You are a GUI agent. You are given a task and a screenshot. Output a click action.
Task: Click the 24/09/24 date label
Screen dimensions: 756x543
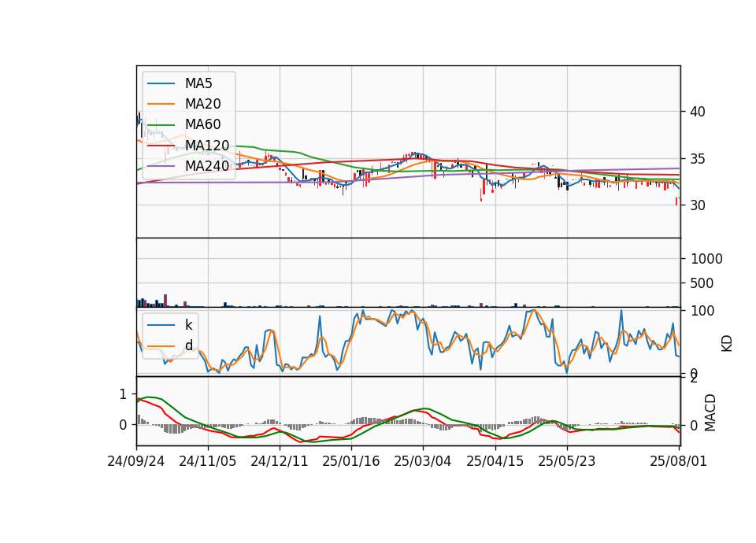pos(136,461)
